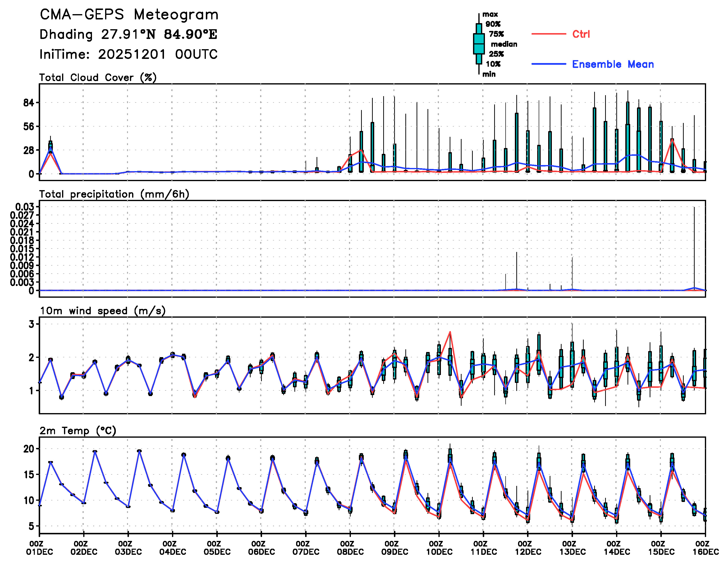Viewport: 728px width, 565px height.
Task: Click the 00Z 01DEC axis label
Action: click(39, 548)
